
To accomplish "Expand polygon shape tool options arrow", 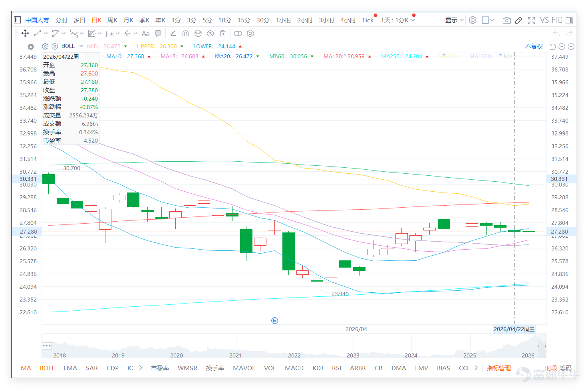I will [x=64, y=34].
